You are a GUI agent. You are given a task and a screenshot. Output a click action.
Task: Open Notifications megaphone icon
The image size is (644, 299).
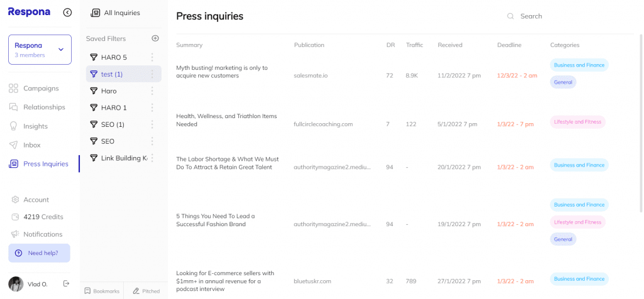[x=15, y=234]
